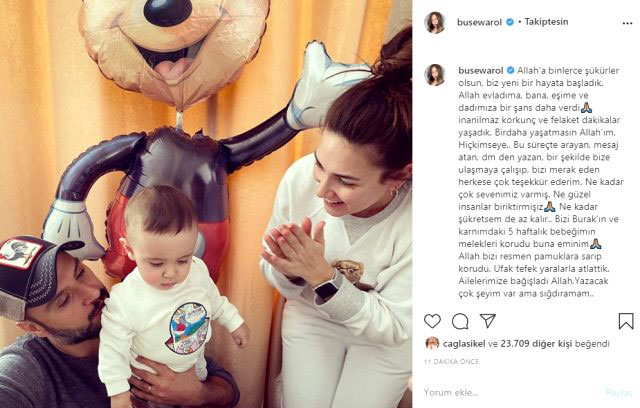Toggle the Takiptesin following status
The width and height of the screenshot is (640, 408).
point(546,22)
